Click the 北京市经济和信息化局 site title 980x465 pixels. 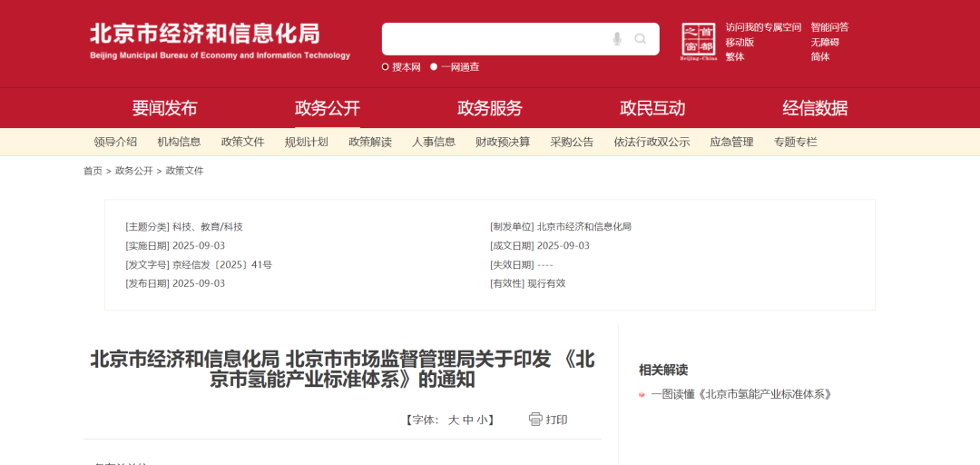pos(204,34)
